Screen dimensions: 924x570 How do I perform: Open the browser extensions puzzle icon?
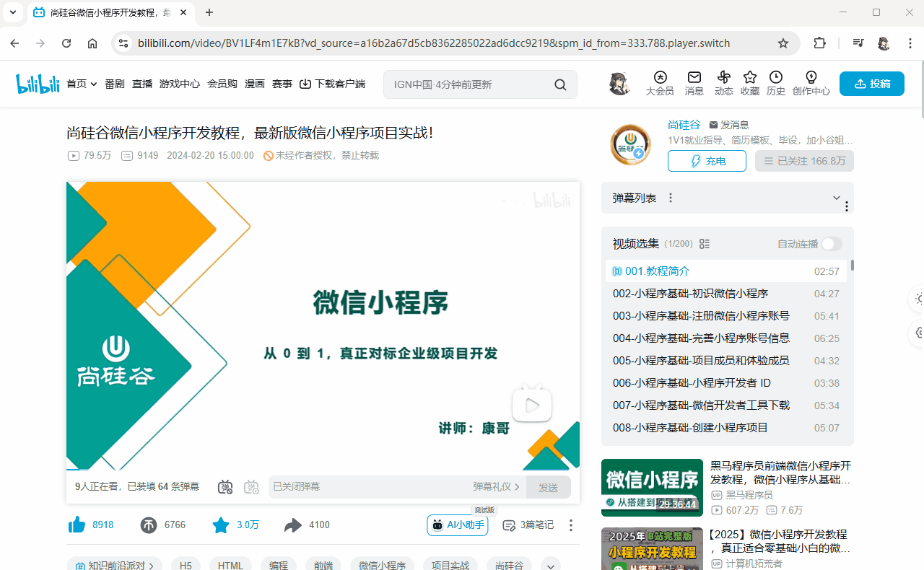819,43
